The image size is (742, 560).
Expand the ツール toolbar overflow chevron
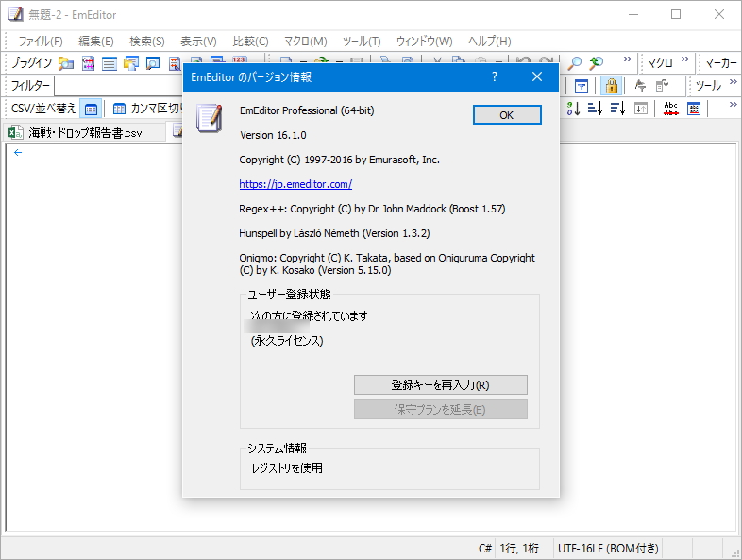point(733,82)
